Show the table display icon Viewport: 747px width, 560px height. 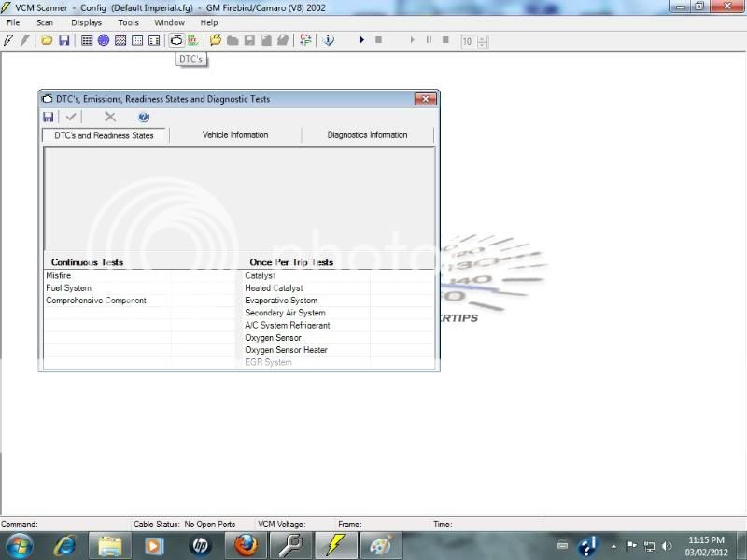pyautogui.click(x=87, y=40)
